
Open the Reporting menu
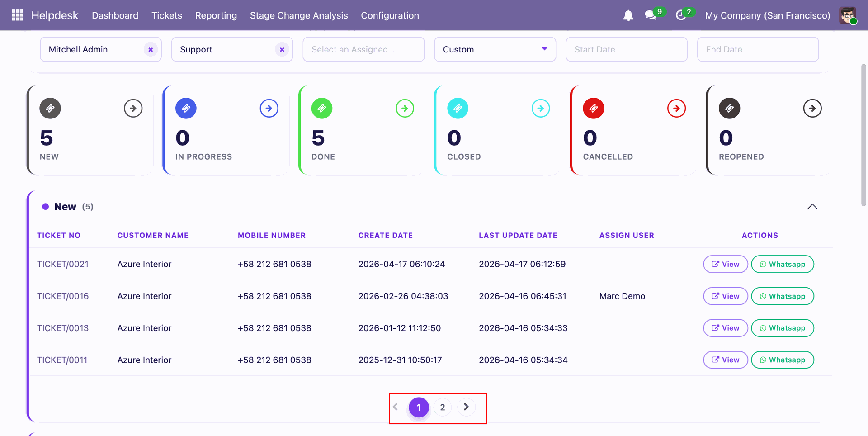pos(216,15)
